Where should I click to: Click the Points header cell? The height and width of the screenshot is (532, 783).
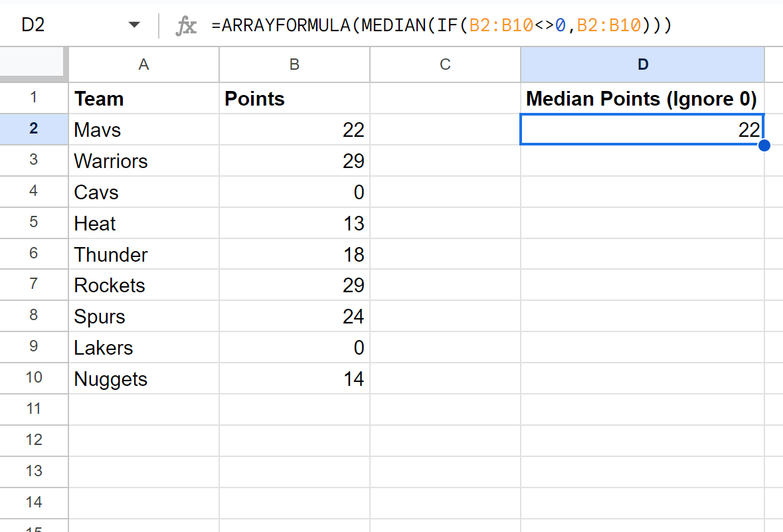(294, 98)
